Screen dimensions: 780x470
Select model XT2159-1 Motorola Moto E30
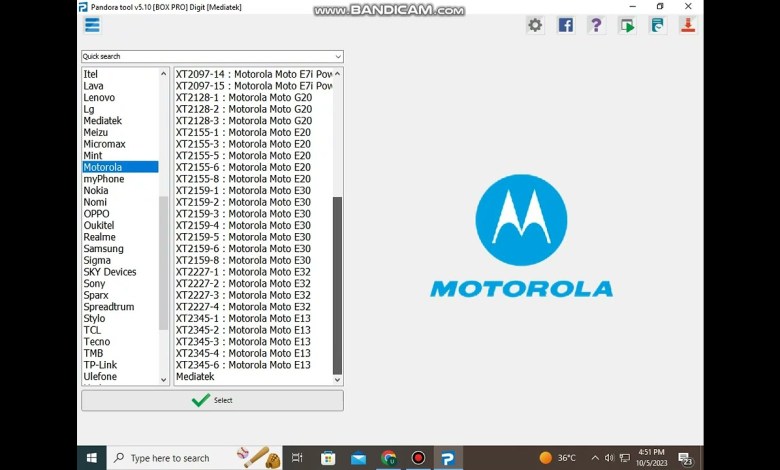click(x=243, y=190)
